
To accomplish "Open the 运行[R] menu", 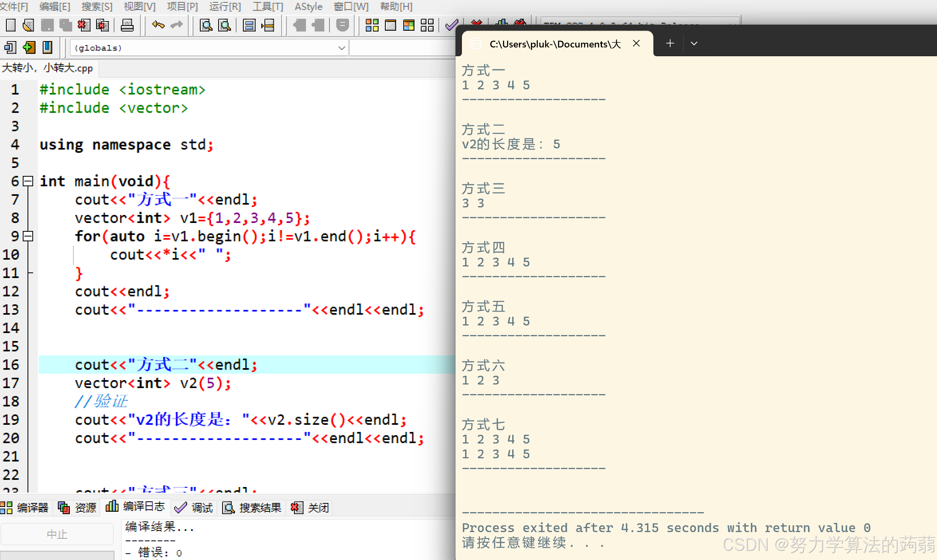I will 225,6.
